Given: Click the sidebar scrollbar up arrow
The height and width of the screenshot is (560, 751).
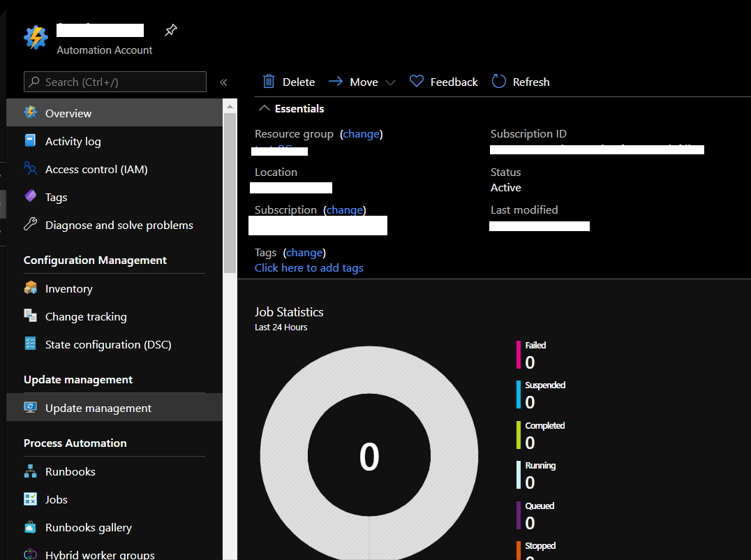Looking at the screenshot, I should pyautogui.click(x=230, y=106).
